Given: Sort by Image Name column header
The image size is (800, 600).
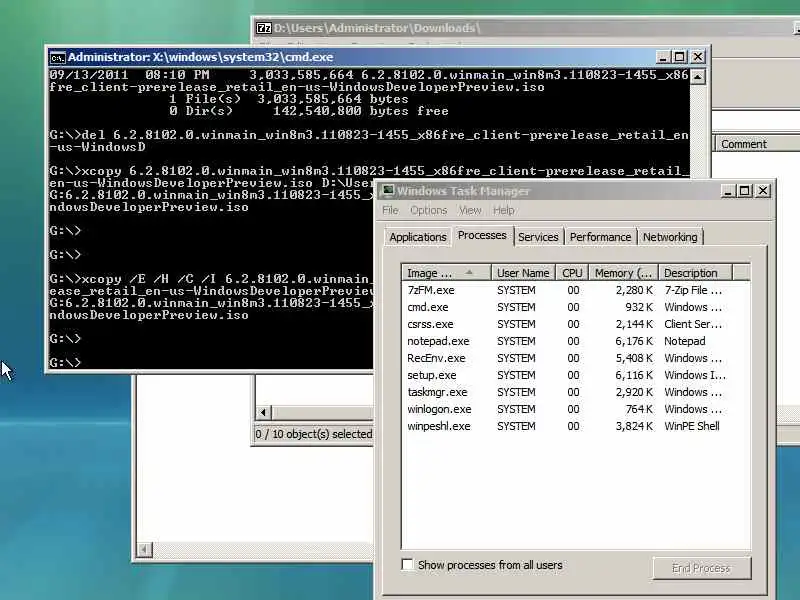Looking at the screenshot, I should pos(446,273).
